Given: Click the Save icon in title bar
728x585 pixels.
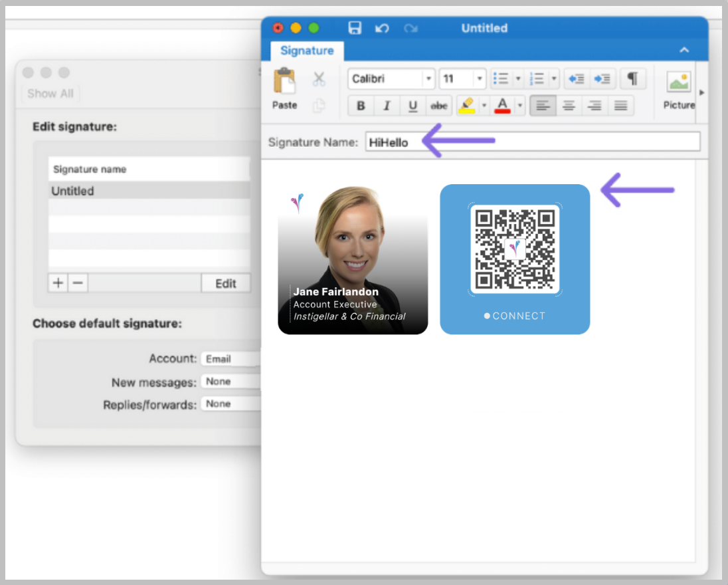Looking at the screenshot, I should point(355,28).
